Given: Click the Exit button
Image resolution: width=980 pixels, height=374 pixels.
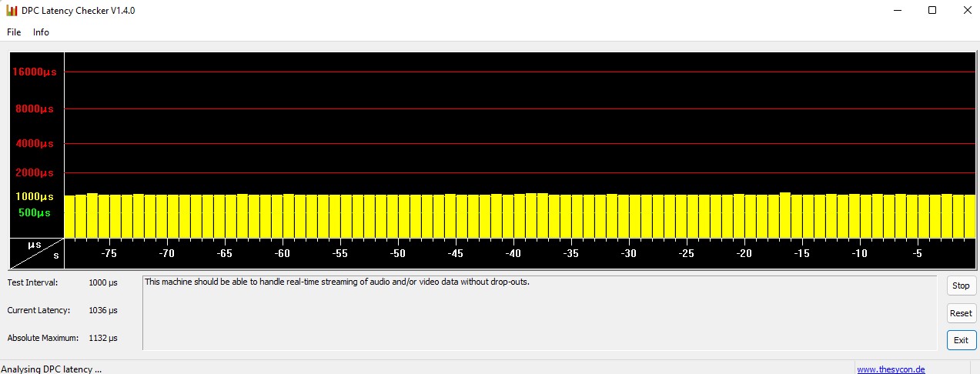Looking at the screenshot, I should tap(962, 340).
